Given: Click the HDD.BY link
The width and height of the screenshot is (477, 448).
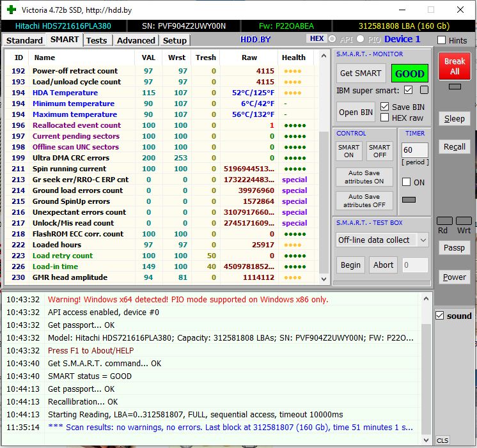Looking at the screenshot, I should coord(255,40).
